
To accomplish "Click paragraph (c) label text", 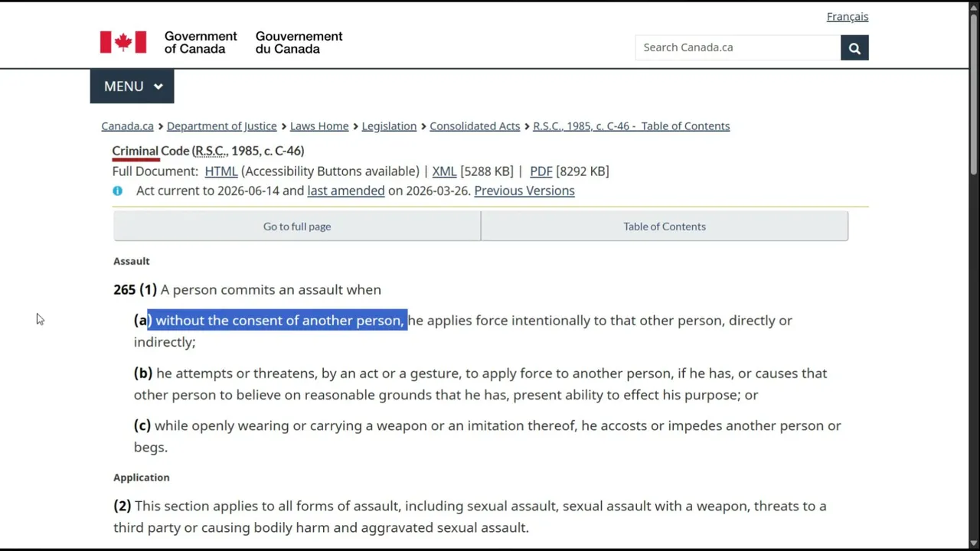I will (x=142, y=425).
